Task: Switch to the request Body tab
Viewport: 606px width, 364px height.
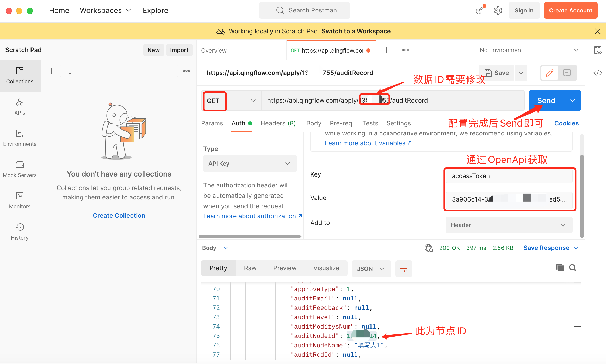Action: pos(314,123)
